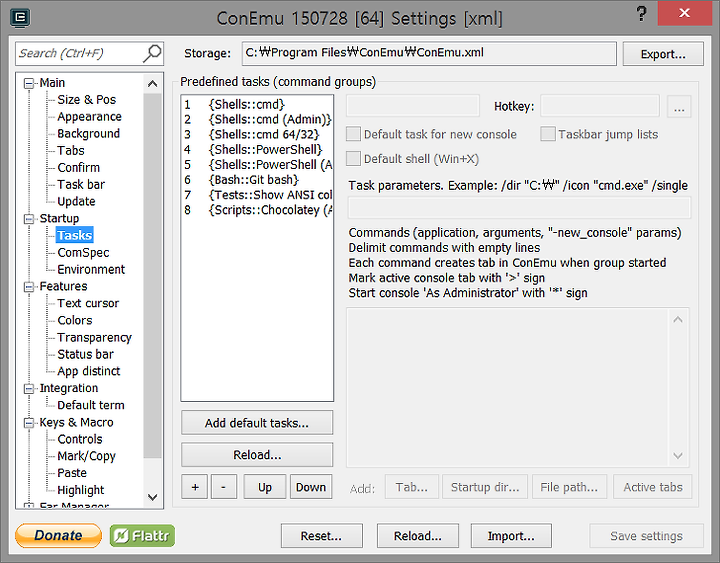Open Appearance settings page
The height and width of the screenshot is (563, 720).
[x=90, y=117]
